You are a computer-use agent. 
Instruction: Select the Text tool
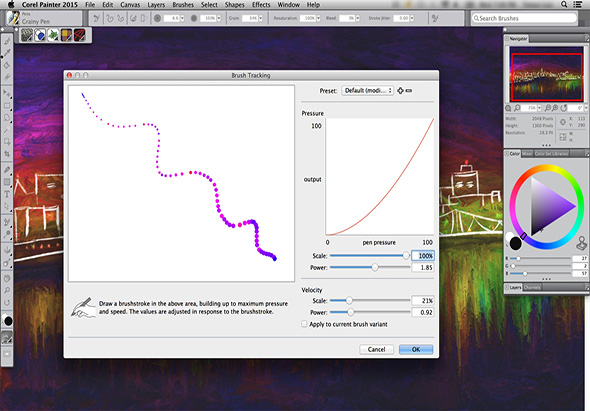(7, 194)
